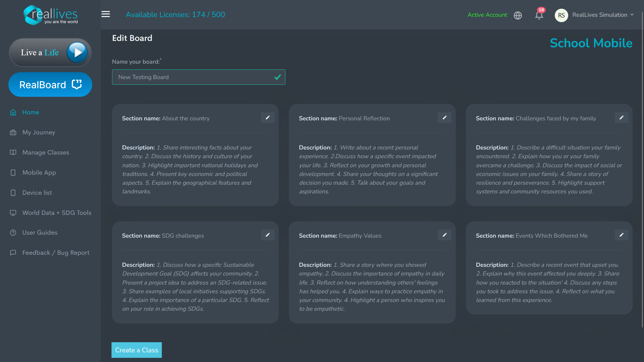Click the Edit Board heading
The width and height of the screenshot is (644, 362).
[132, 38]
